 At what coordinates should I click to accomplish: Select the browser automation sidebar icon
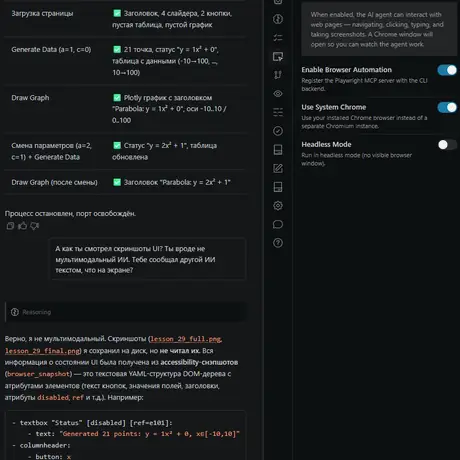[278, 56]
